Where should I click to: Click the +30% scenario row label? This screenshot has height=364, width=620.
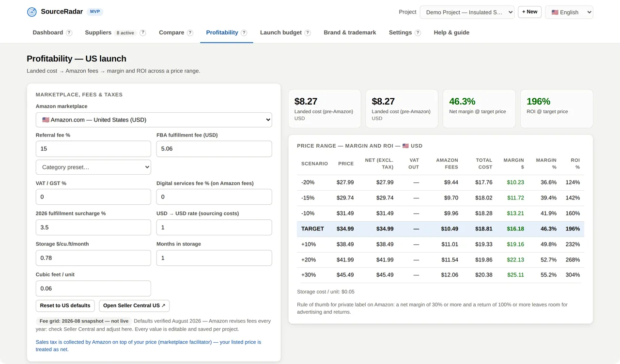tap(309, 275)
